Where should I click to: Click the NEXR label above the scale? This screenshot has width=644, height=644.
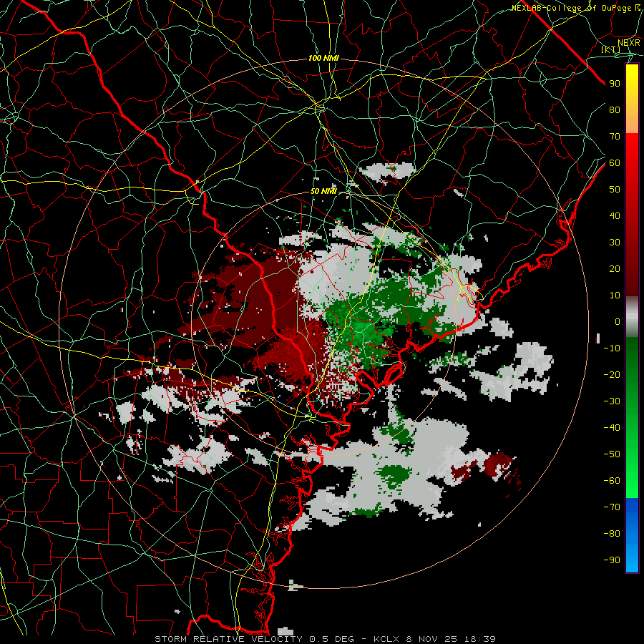coord(629,42)
